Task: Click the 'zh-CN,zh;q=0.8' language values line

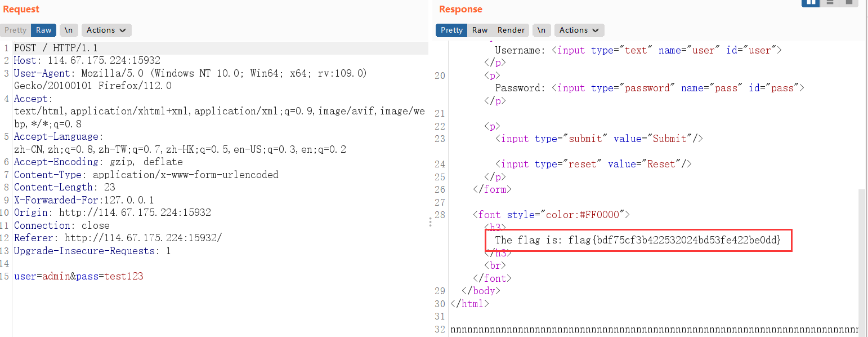Action: click(x=180, y=149)
